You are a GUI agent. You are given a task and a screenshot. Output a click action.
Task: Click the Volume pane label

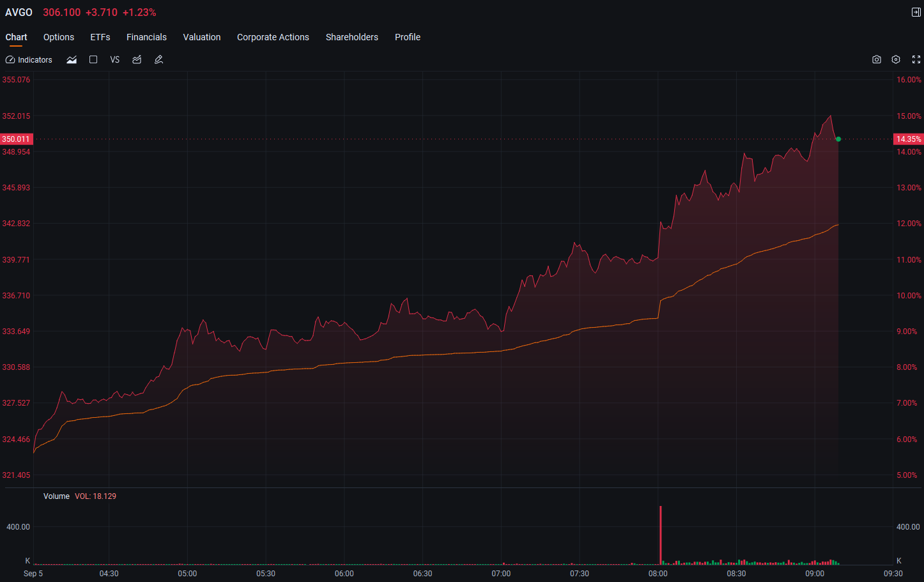(56, 496)
